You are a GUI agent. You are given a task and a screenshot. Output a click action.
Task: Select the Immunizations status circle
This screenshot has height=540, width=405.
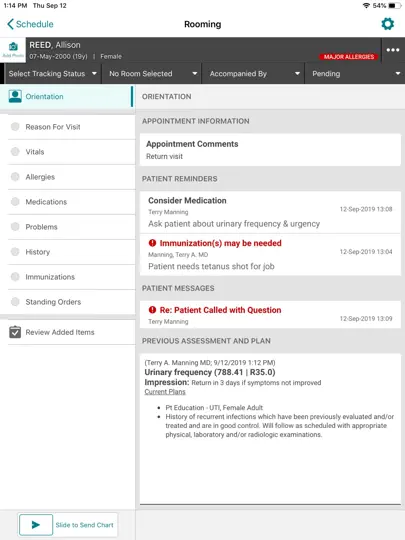(x=15, y=277)
